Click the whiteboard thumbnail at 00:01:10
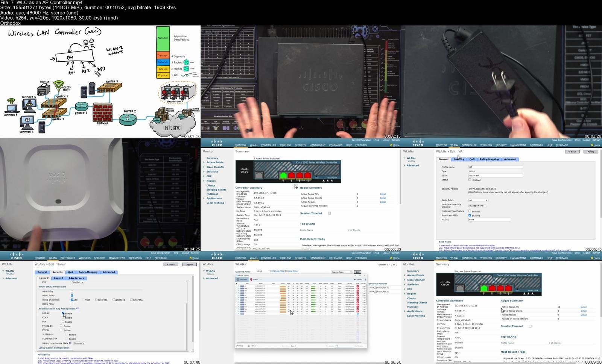Image resolution: width=602 pixels, height=364 pixels. click(100, 82)
